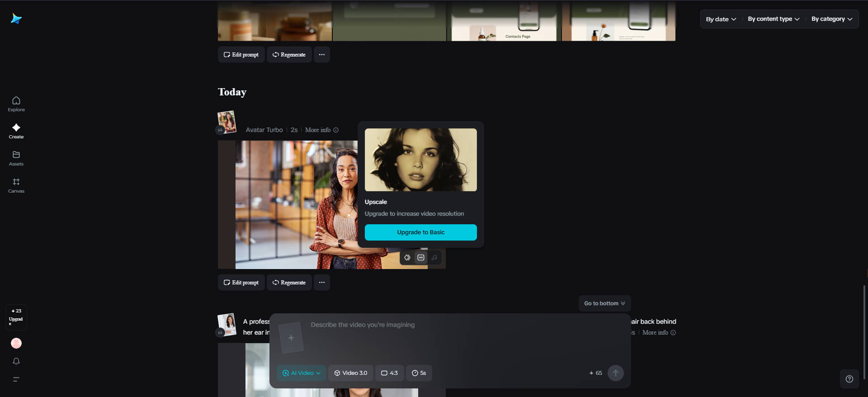Image resolution: width=868 pixels, height=397 pixels.
Task: Open the By content type filter dropdown
Action: [x=774, y=19]
